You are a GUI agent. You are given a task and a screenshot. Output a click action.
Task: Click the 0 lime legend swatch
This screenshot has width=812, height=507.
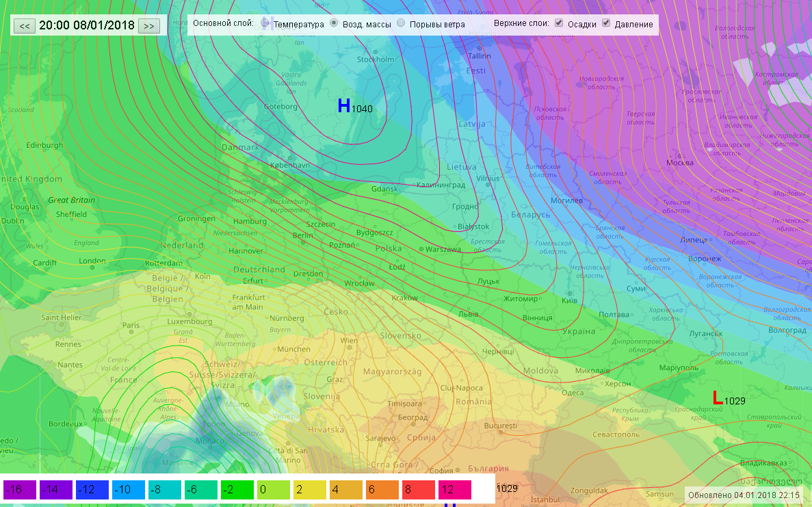pyautogui.click(x=274, y=489)
